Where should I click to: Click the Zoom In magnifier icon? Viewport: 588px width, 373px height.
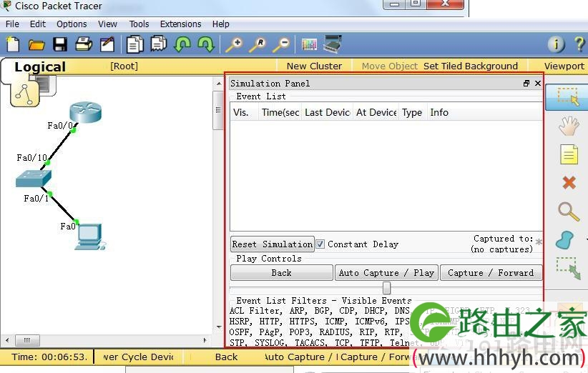tap(234, 44)
